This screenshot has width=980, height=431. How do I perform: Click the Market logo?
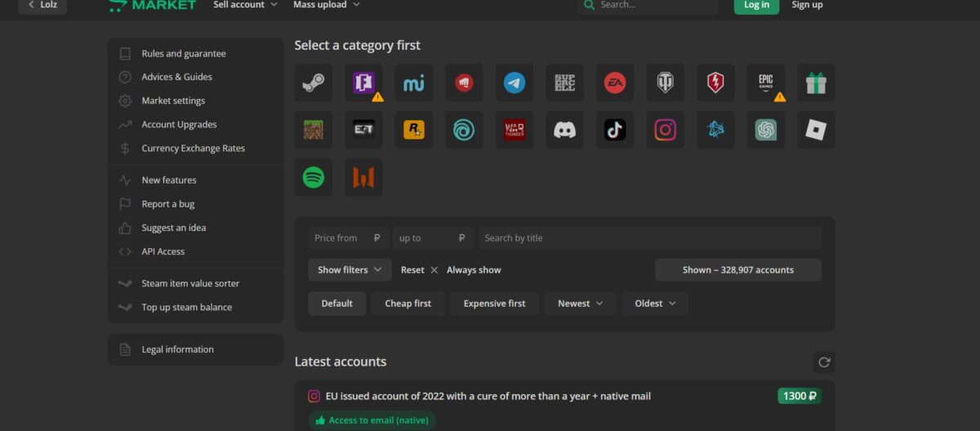click(153, 5)
